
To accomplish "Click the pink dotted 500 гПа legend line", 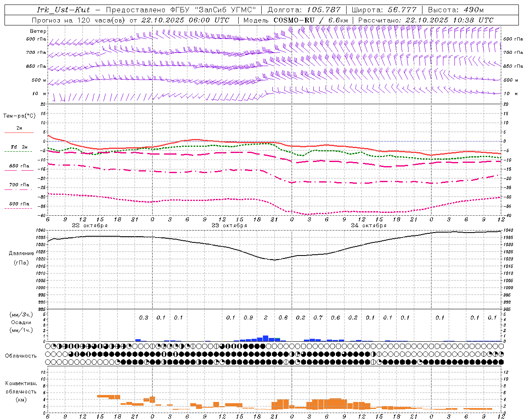I will (18, 208).
